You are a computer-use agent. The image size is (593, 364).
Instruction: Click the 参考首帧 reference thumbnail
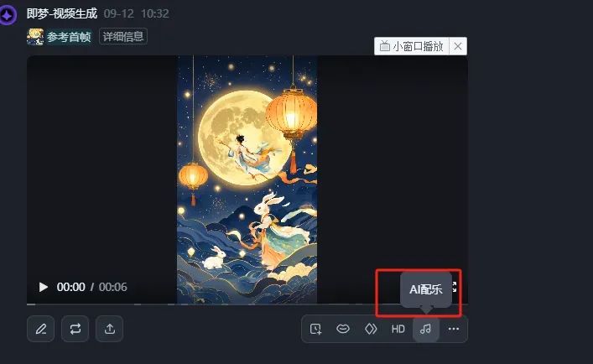[x=35, y=37]
